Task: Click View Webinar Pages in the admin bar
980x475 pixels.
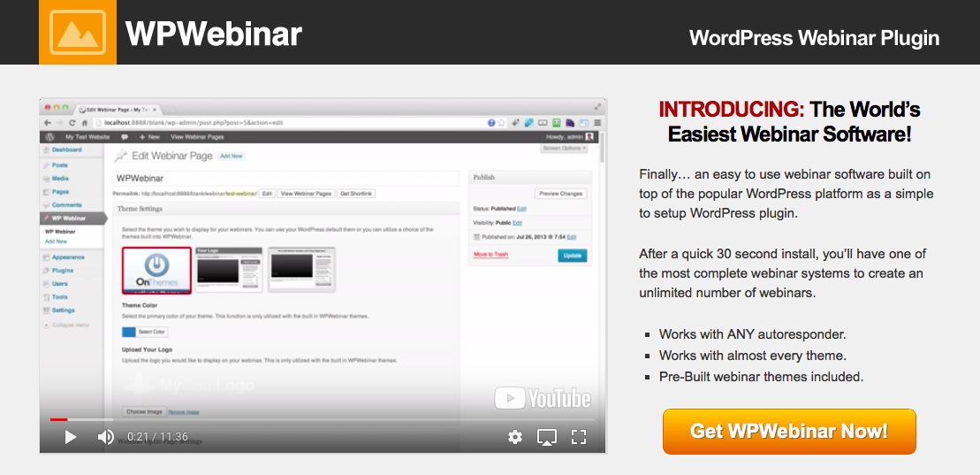Action: [x=197, y=137]
